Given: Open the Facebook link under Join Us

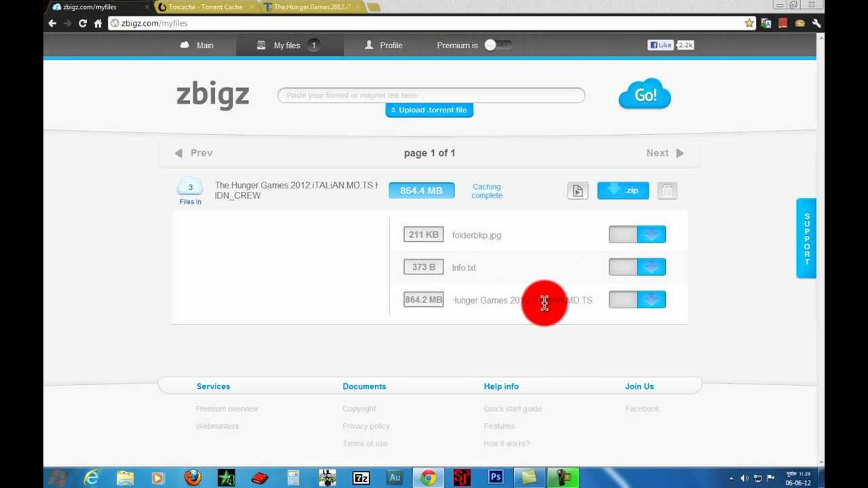Looking at the screenshot, I should click(642, 409).
